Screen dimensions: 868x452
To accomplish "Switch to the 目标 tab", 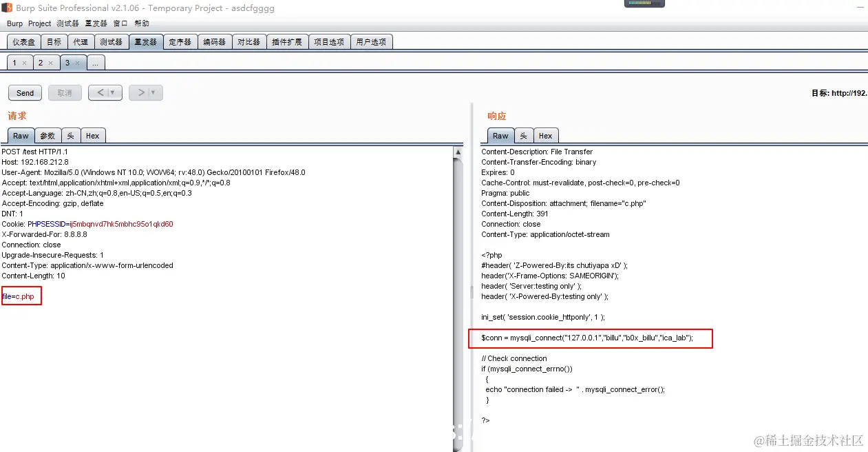I will click(x=54, y=42).
